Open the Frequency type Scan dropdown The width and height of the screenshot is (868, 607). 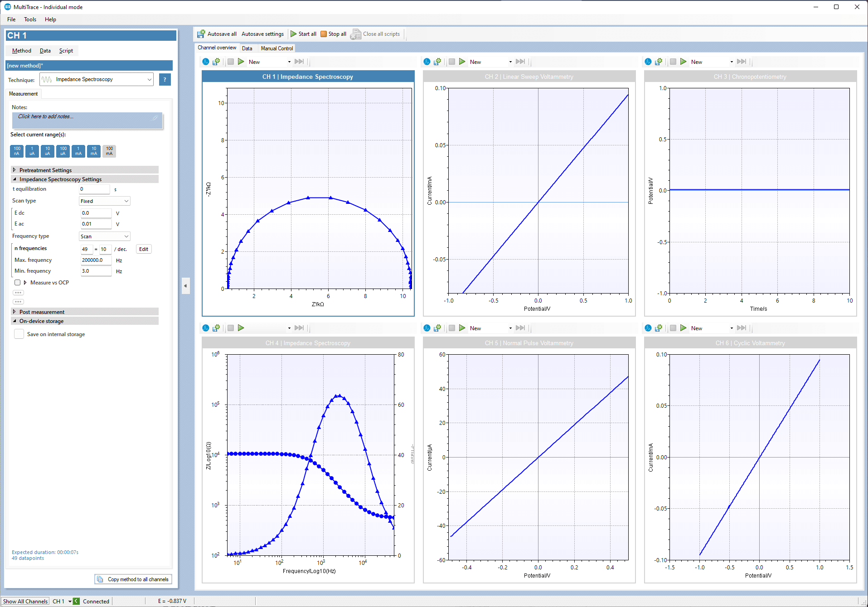[105, 236]
